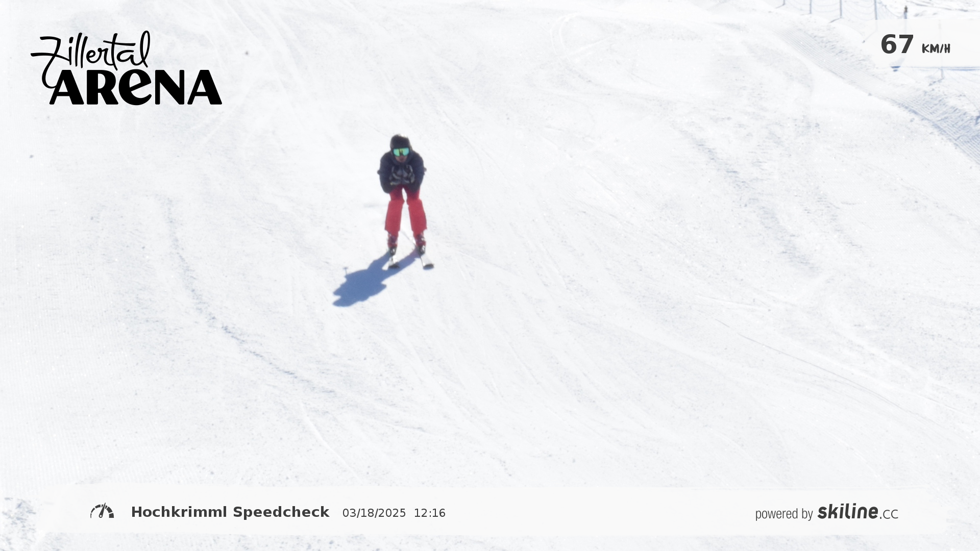Click the ski pole shadow tip

pyautogui.click(x=347, y=270)
